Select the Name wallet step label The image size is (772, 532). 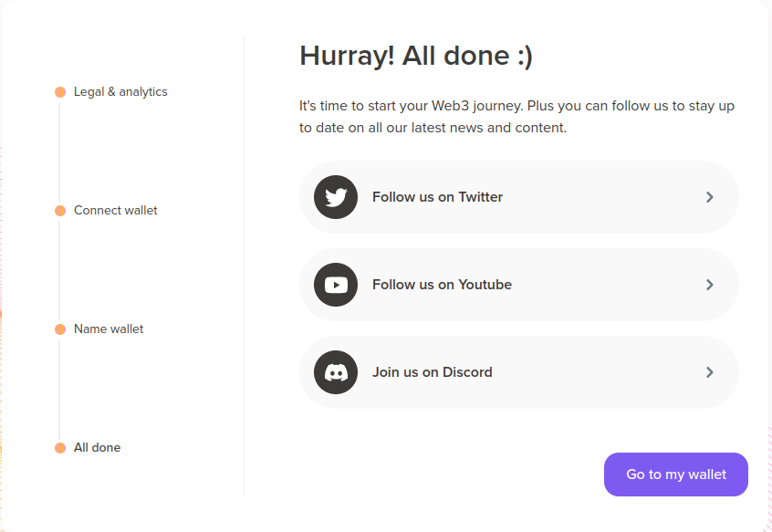pos(109,329)
